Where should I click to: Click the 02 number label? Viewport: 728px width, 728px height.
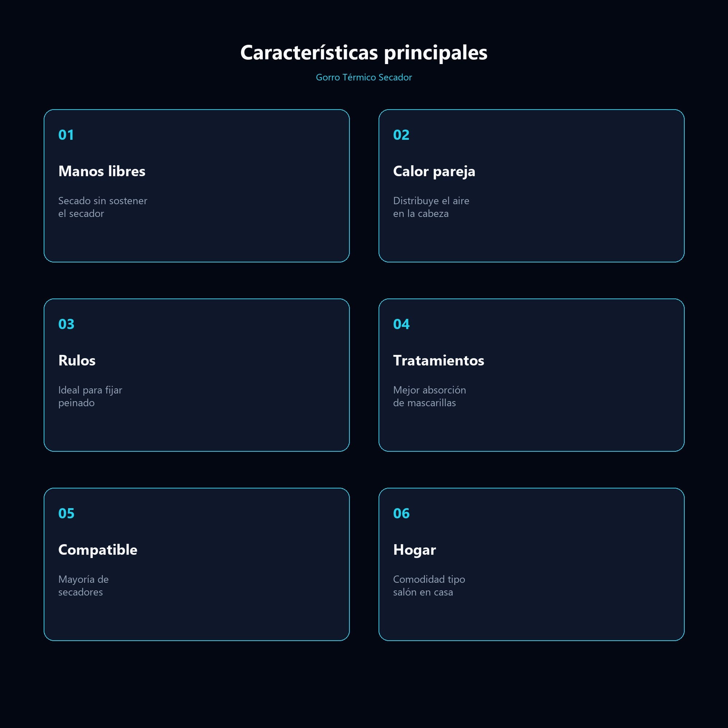401,135
